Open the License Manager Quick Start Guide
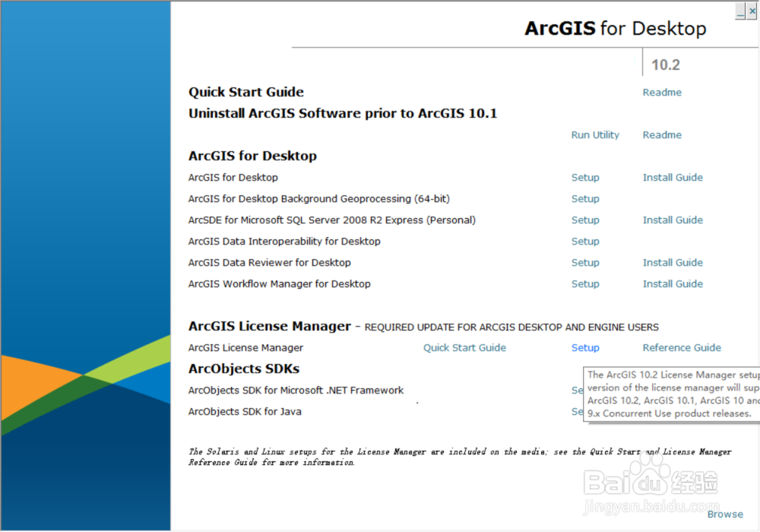 coord(464,347)
